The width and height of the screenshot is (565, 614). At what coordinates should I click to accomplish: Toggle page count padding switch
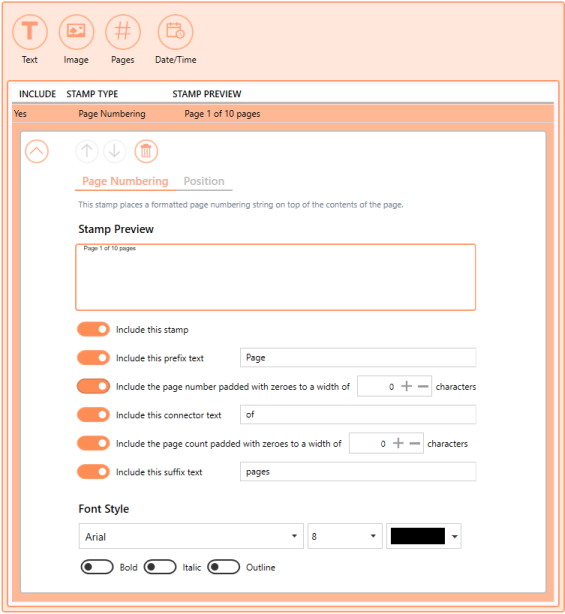point(93,443)
